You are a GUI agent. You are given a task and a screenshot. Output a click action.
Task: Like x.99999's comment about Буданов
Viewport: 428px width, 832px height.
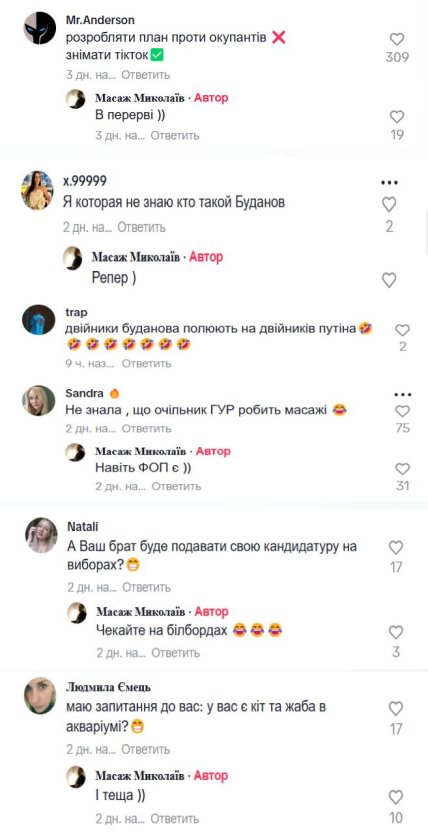(x=389, y=204)
